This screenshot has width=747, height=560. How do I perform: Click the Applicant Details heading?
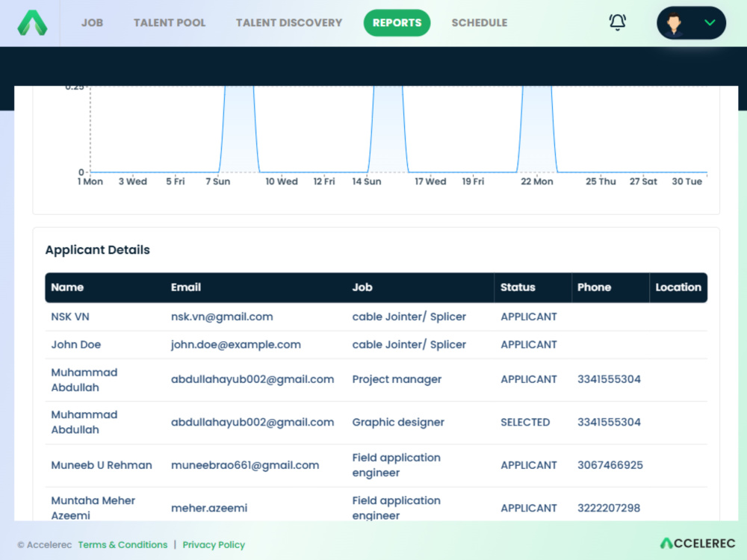pyautogui.click(x=98, y=250)
